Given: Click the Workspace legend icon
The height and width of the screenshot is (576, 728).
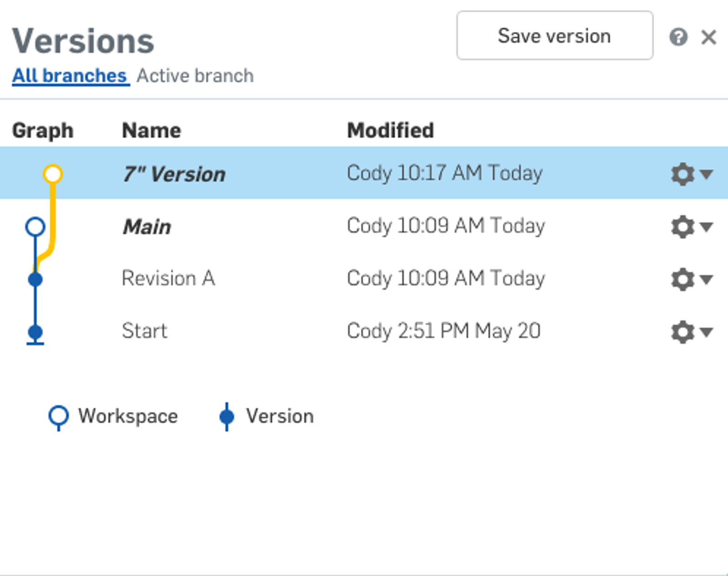Looking at the screenshot, I should (x=58, y=416).
